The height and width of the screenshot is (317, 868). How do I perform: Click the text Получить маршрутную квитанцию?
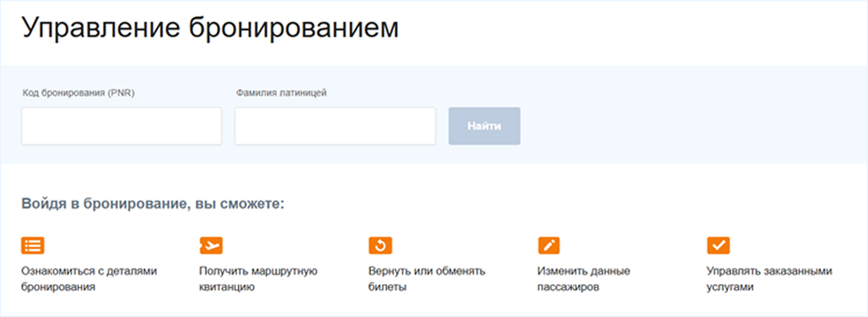(x=259, y=279)
